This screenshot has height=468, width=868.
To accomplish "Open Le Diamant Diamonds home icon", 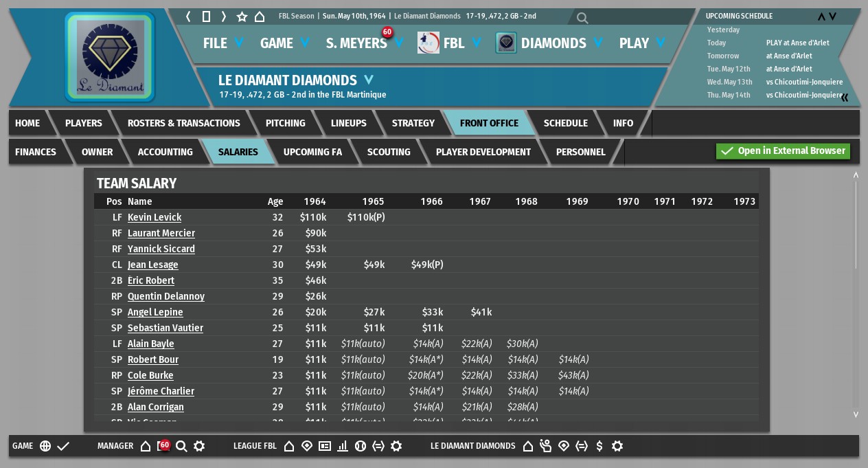I will (528, 446).
